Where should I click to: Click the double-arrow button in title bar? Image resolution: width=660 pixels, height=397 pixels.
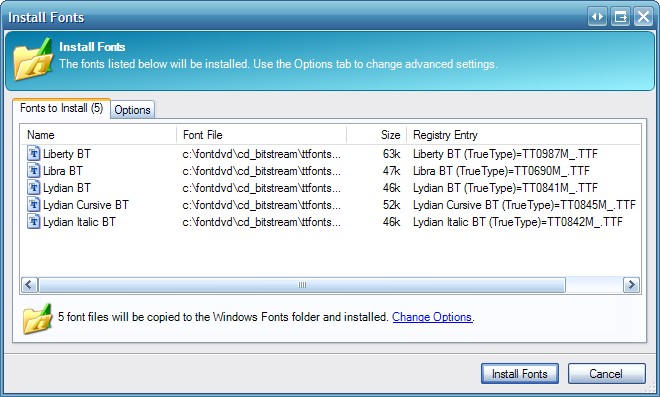pyautogui.click(x=598, y=17)
